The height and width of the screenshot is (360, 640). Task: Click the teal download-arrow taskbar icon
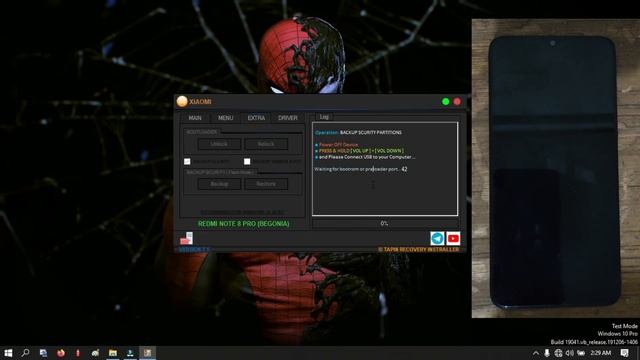pos(130,353)
